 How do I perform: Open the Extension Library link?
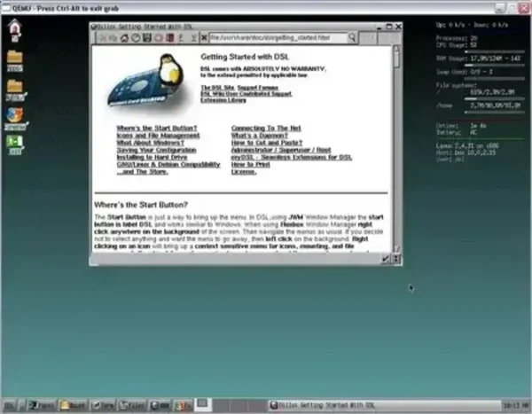[x=223, y=100]
